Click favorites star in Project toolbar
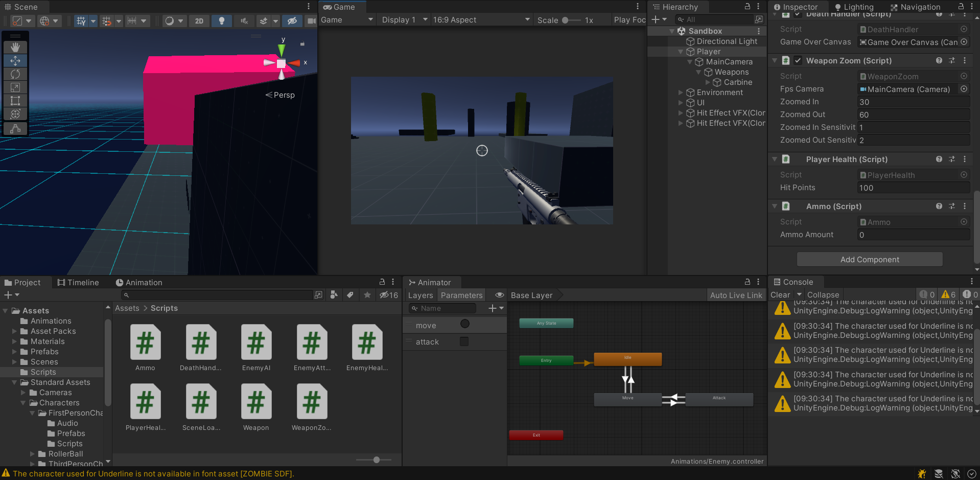The height and width of the screenshot is (480, 980). (x=367, y=295)
